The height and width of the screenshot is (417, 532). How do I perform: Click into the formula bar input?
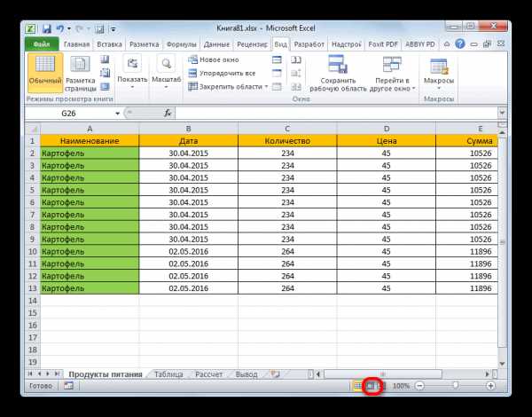[336, 114]
